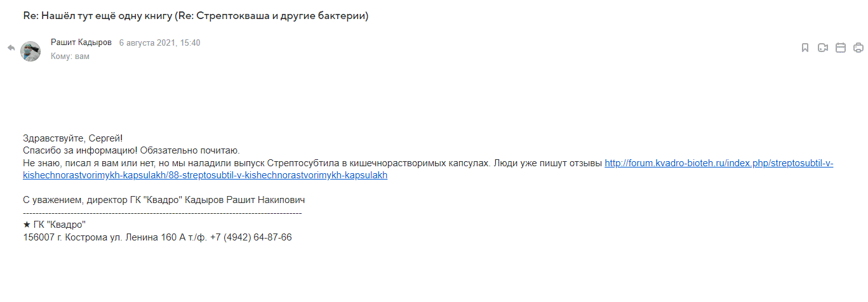Click the reply arrow next to sender avatar
Screen dimensions: 868x302
pyautogui.click(x=11, y=48)
